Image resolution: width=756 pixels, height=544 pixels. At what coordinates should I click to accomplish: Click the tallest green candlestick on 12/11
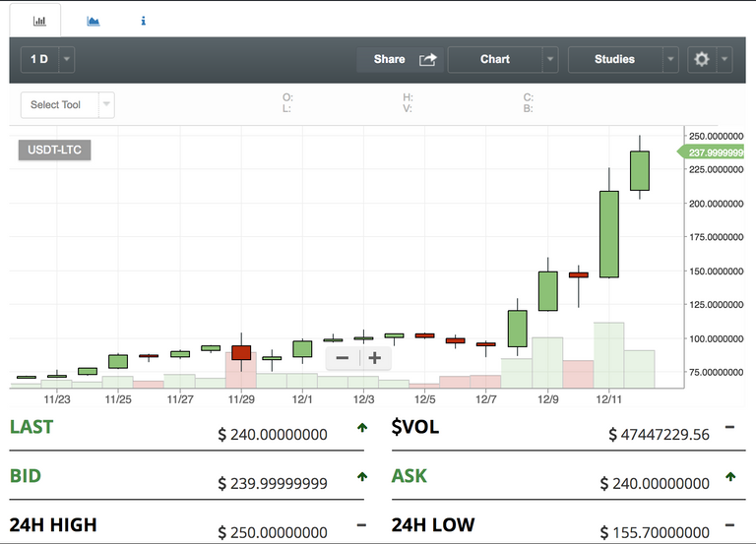[x=609, y=234]
